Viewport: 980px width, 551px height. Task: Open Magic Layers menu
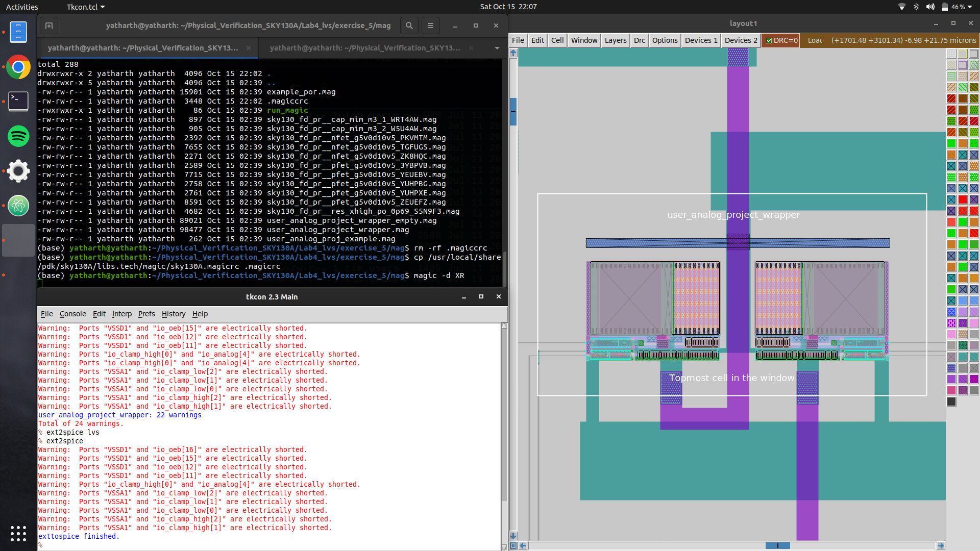coord(616,40)
